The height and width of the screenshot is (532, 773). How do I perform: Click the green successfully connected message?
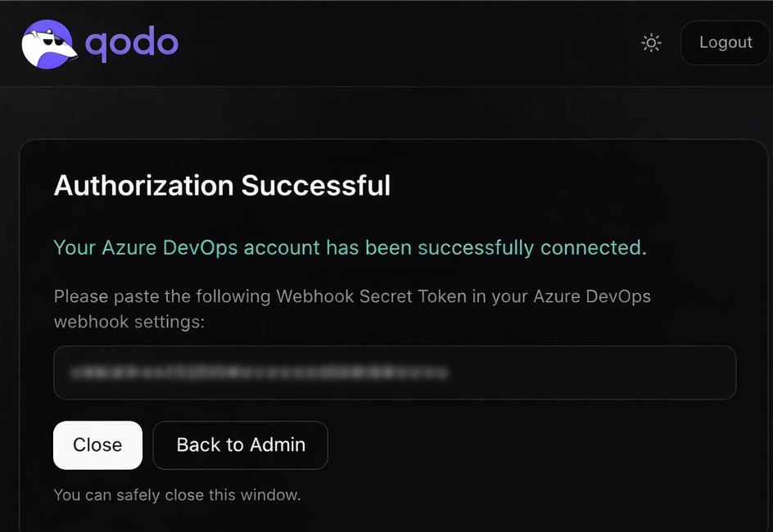coord(350,247)
